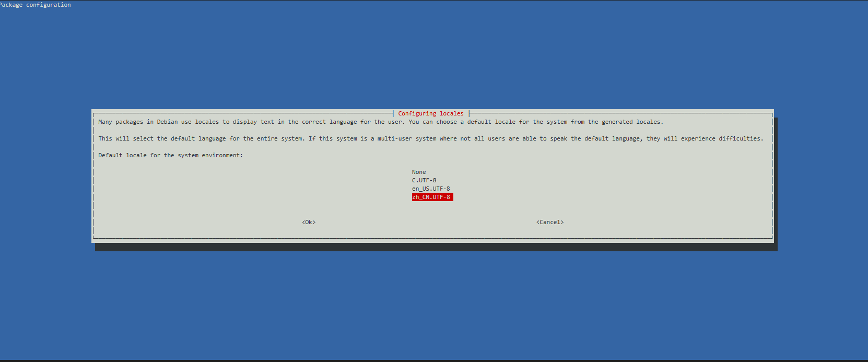Click the 'Configuring locales' dialog title
Screen dimensions: 868x362
pos(430,113)
